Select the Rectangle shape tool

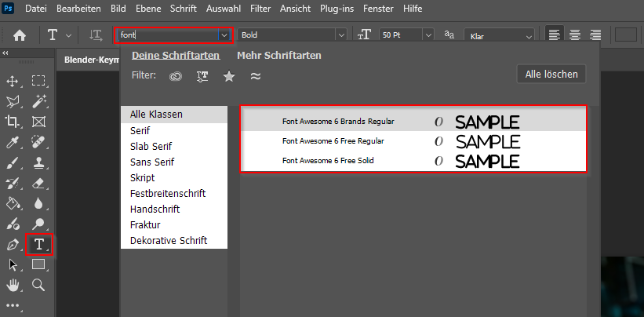click(38, 264)
